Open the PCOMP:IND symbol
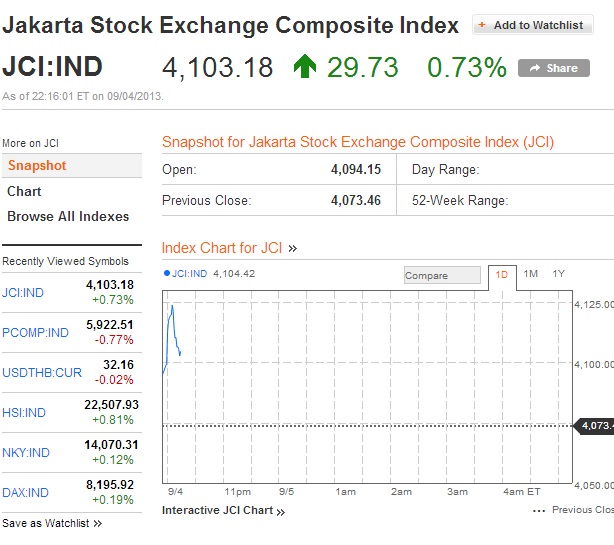The width and height of the screenshot is (614, 545). click(35, 333)
